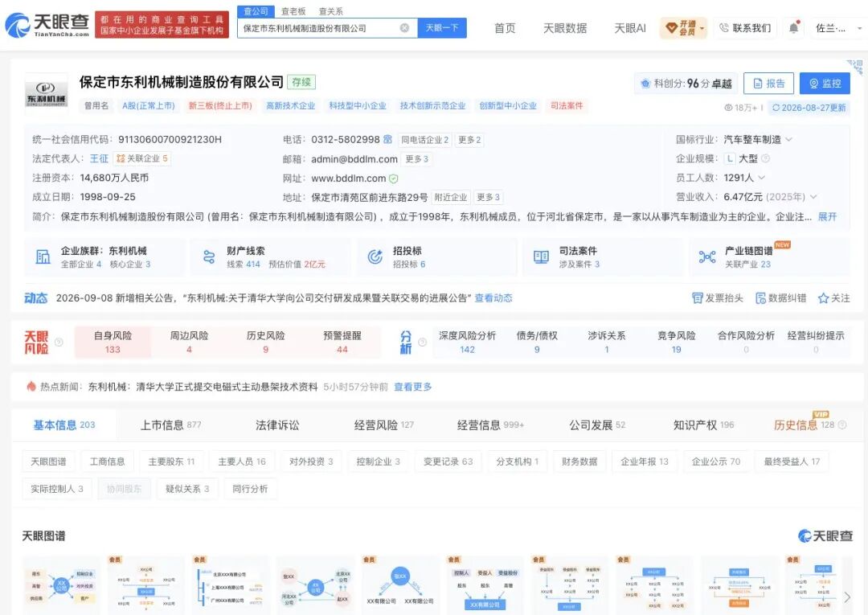Click the 监控 monitor button

tap(825, 84)
